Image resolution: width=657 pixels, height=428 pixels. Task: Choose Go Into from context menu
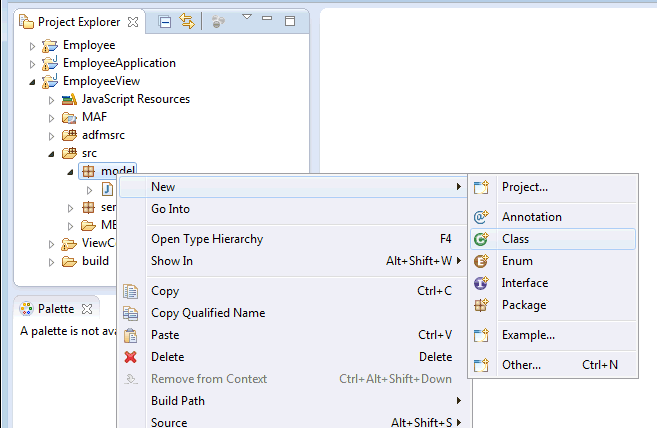(293, 209)
